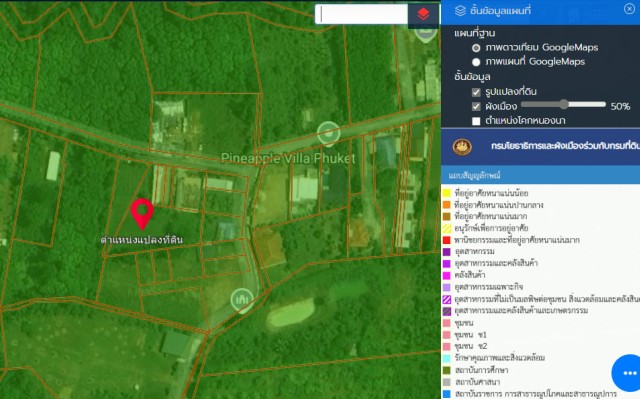Click the คลังสินค้า legend entry

point(470,275)
